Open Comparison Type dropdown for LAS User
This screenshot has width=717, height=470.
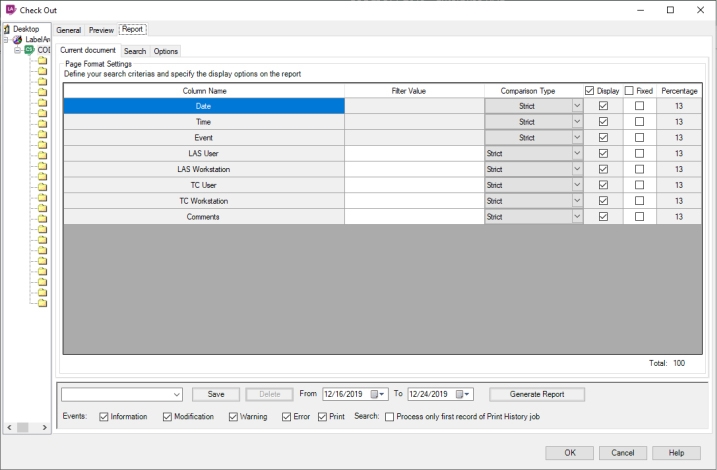(x=577, y=154)
